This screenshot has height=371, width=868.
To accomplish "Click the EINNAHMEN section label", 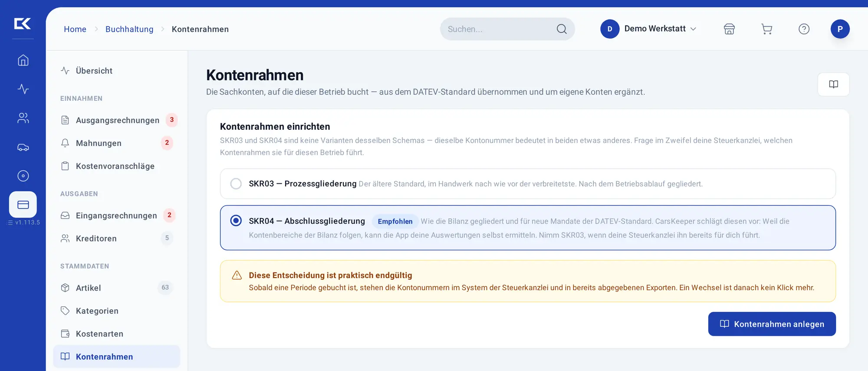I will [x=81, y=99].
